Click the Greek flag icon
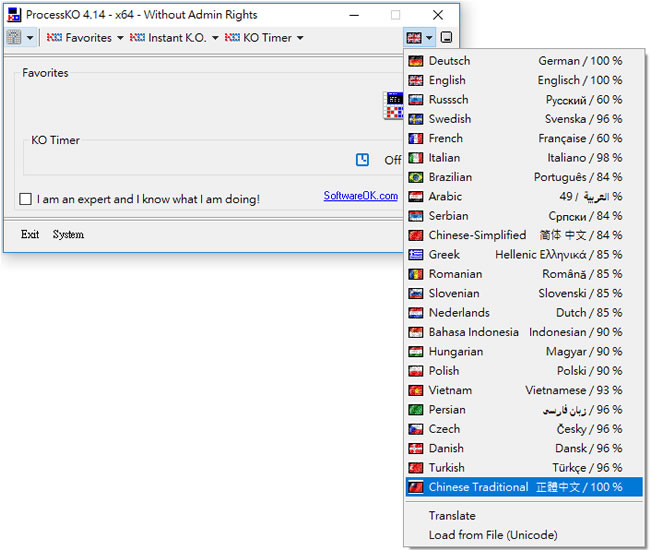This screenshot has width=650, height=550. (x=415, y=254)
